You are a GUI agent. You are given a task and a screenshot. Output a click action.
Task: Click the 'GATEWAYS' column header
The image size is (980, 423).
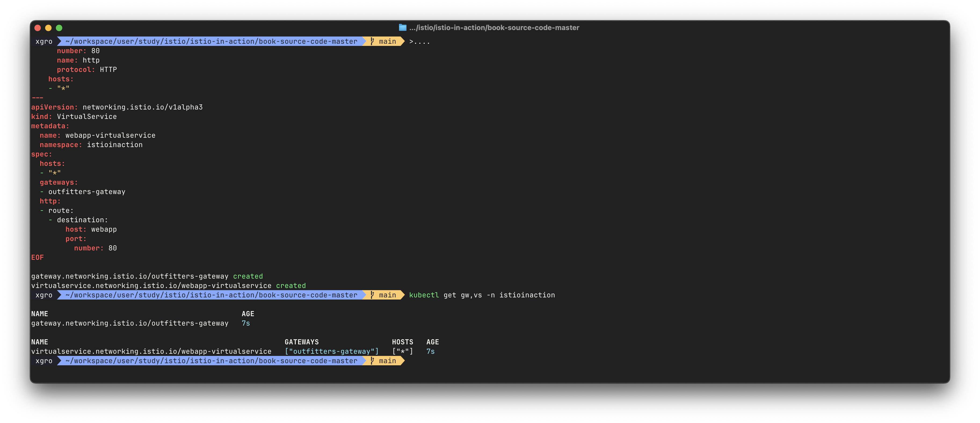pos(302,342)
